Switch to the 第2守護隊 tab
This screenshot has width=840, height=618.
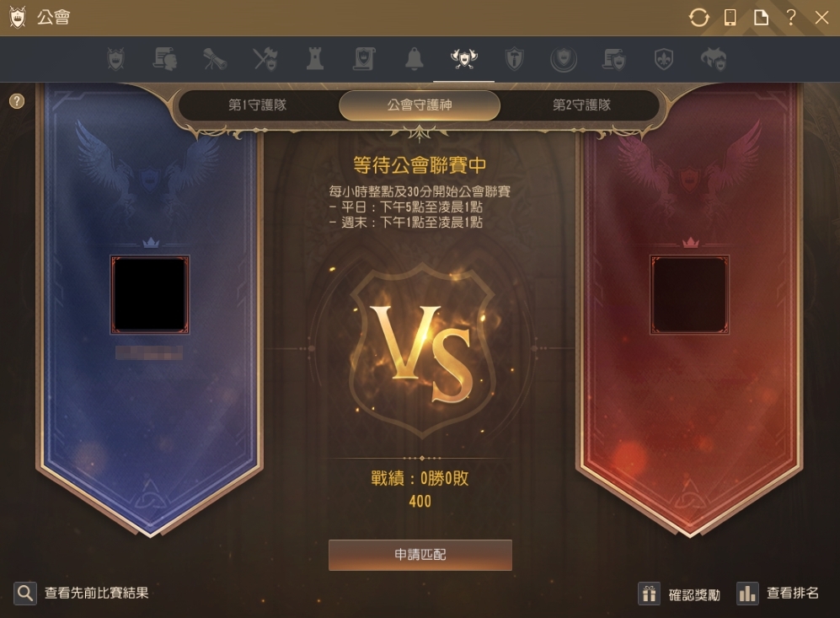pos(581,105)
